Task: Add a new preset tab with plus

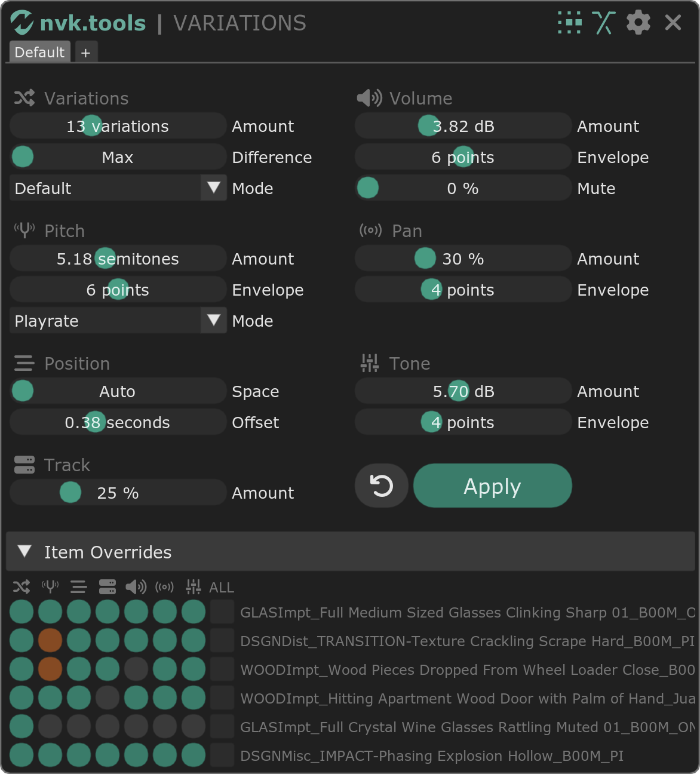Action: tap(85, 53)
